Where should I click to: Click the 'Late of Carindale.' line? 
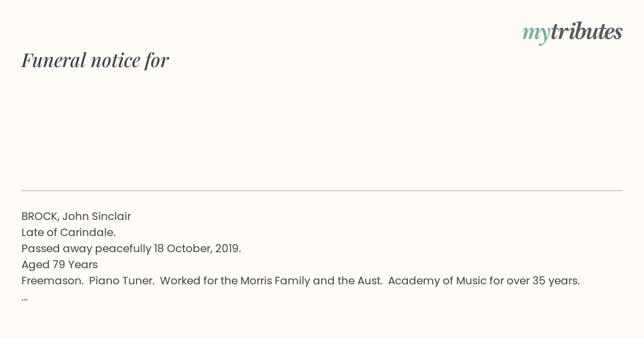tap(69, 232)
